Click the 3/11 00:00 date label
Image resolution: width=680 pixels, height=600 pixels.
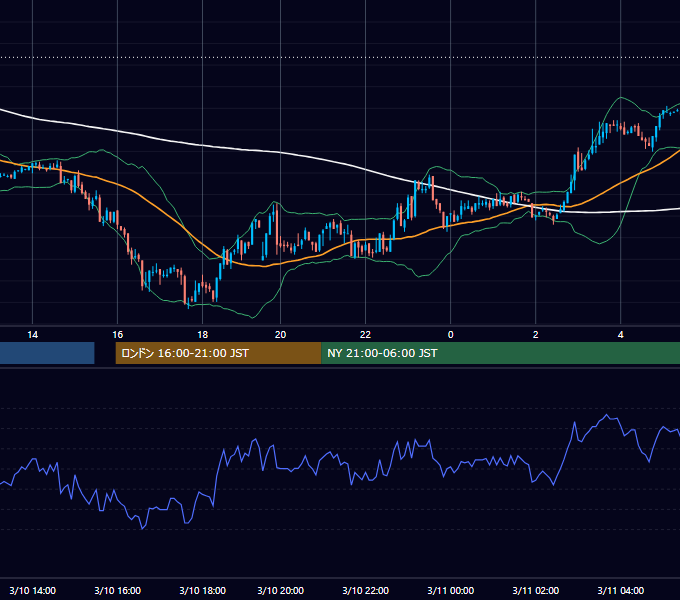point(451,590)
